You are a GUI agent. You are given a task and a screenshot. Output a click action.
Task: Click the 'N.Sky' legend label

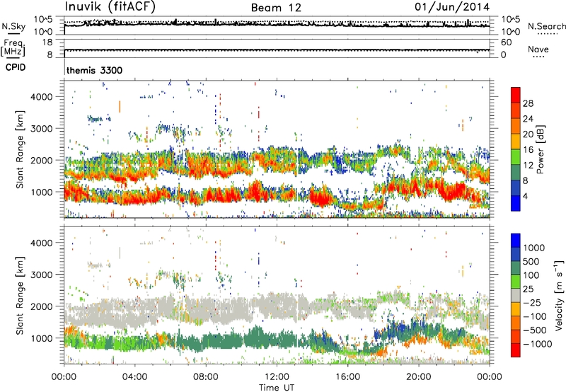[x=13, y=26]
